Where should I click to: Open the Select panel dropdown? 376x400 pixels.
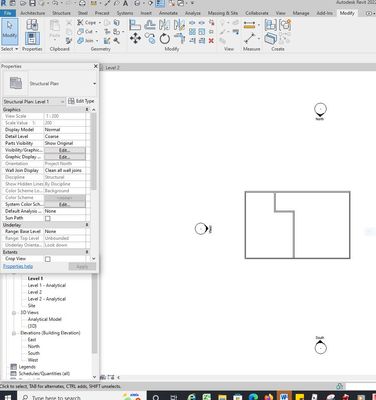(x=9, y=49)
